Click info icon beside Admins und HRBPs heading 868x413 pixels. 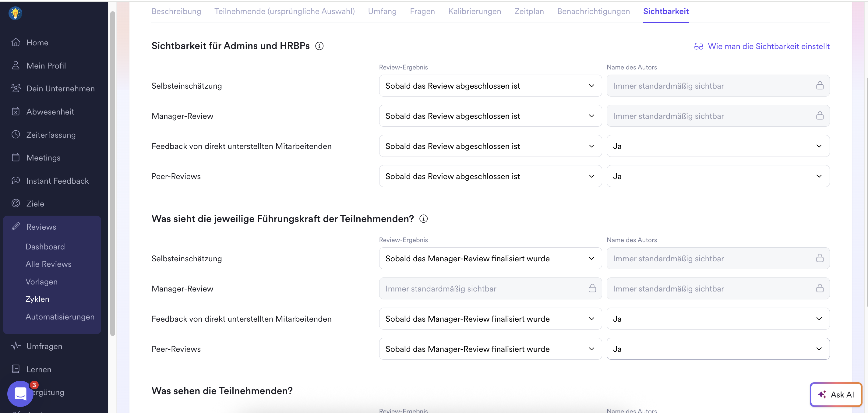319,46
